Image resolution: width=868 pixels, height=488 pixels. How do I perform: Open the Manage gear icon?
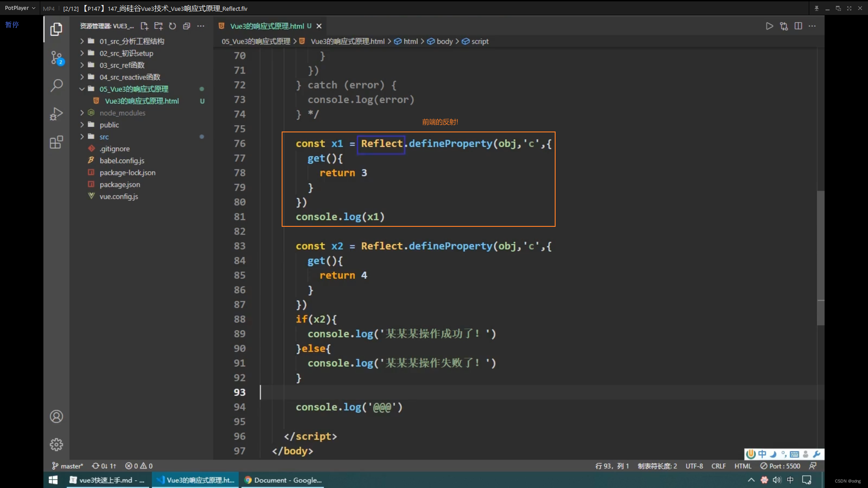pos(57,445)
